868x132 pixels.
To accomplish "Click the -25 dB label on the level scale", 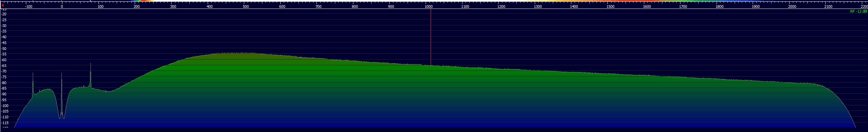I will coord(4,20).
